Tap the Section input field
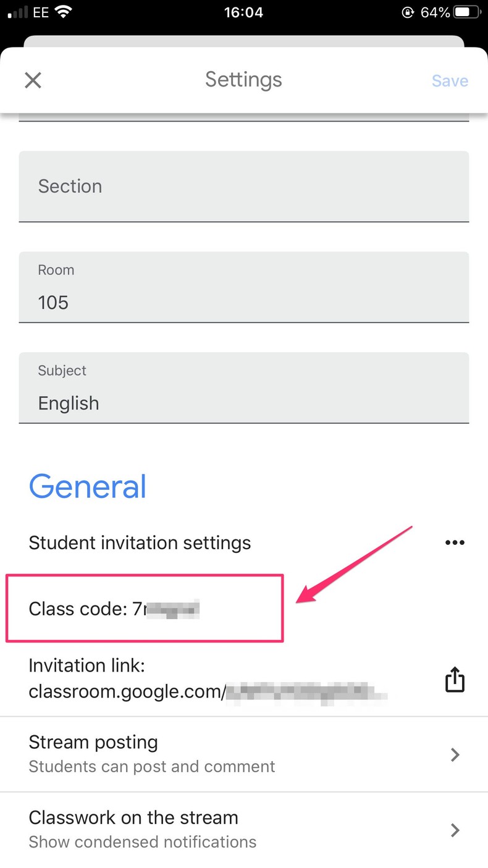488x868 pixels. pos(244,186)
